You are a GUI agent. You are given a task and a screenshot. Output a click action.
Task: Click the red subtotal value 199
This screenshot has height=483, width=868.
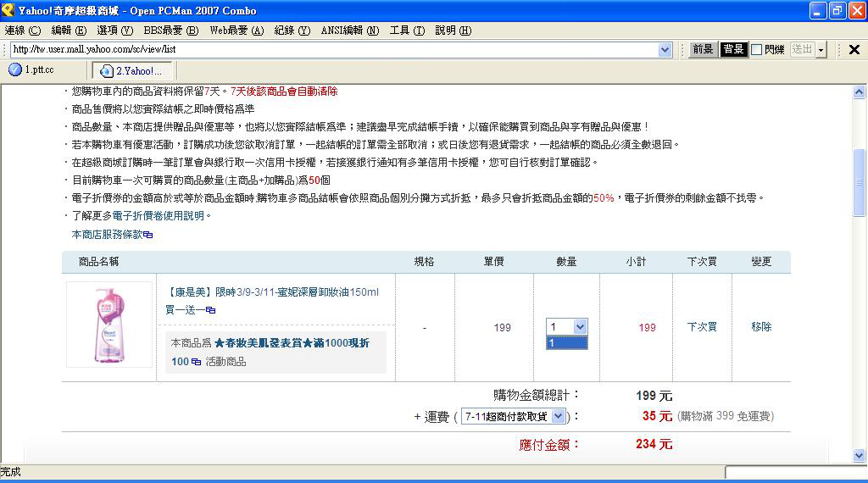point(647,328)
